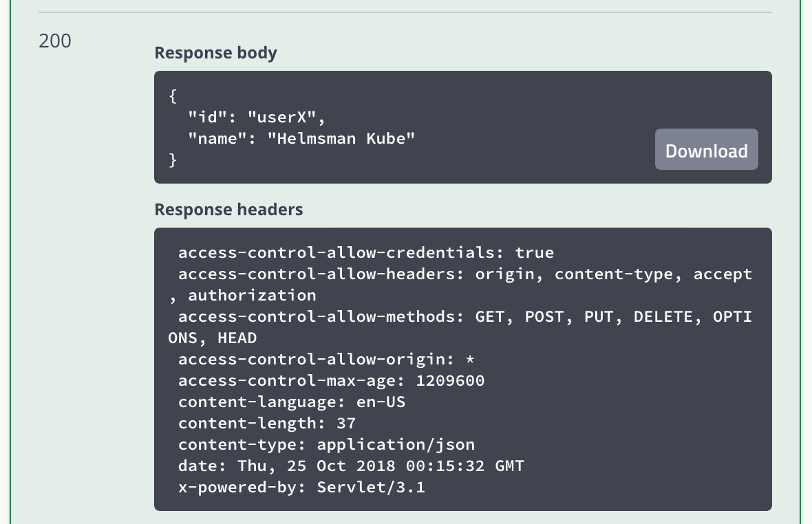Click the Response headers heading
The image size is (812, 524).
point(228,210)
